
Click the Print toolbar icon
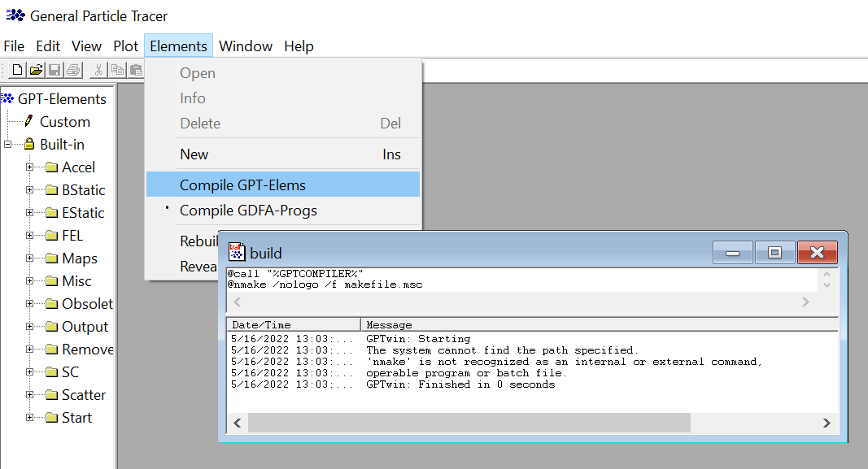(x=73, y=70)
